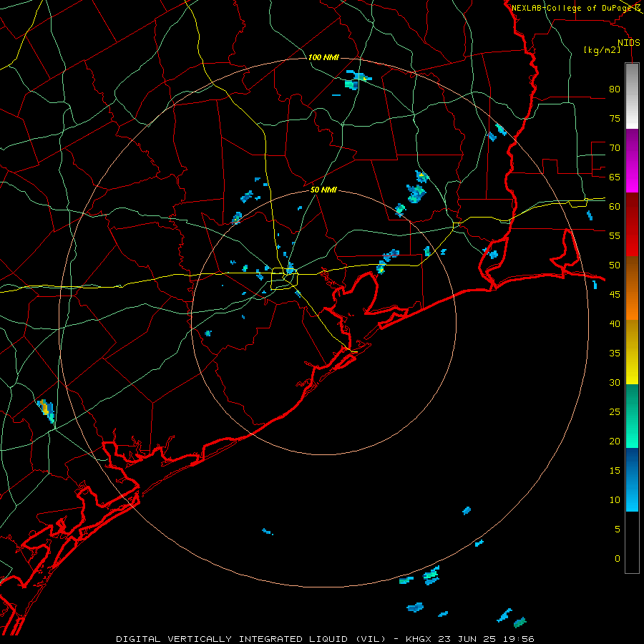Click the 80 value on the color scale
This screenshot has height=644, width=644.
(x=615, y=89)
